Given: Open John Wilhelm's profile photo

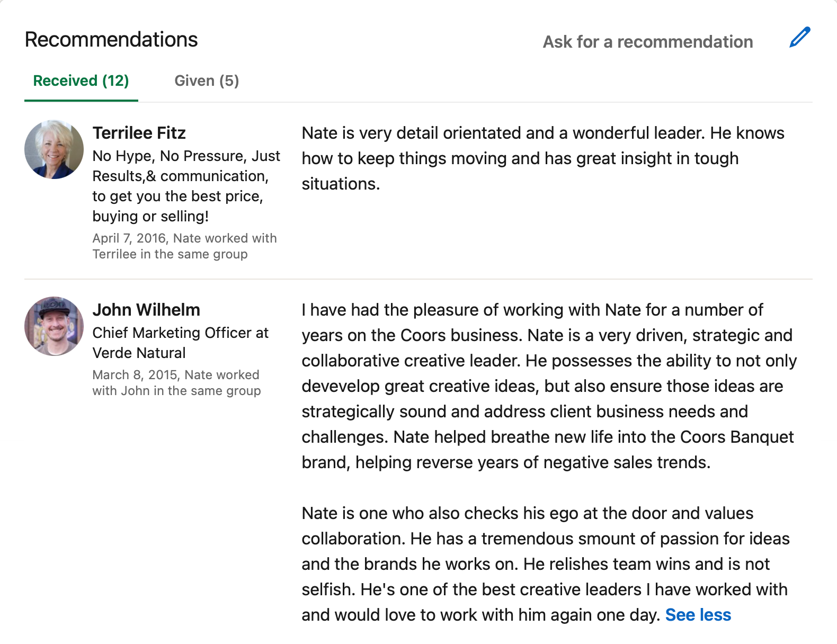Looking at the screenshot, I should (54, 326).
